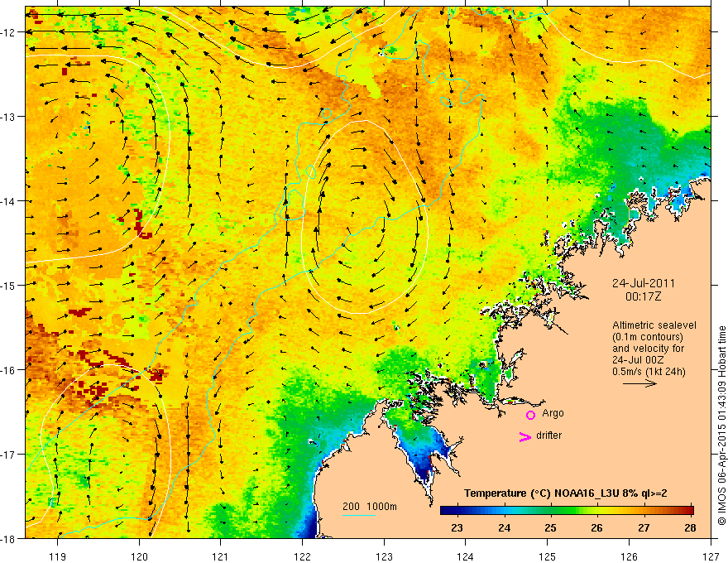Viewport: 728px width, 563px height.
Task: Click the color bar value 25
Action: coord(551,528)
